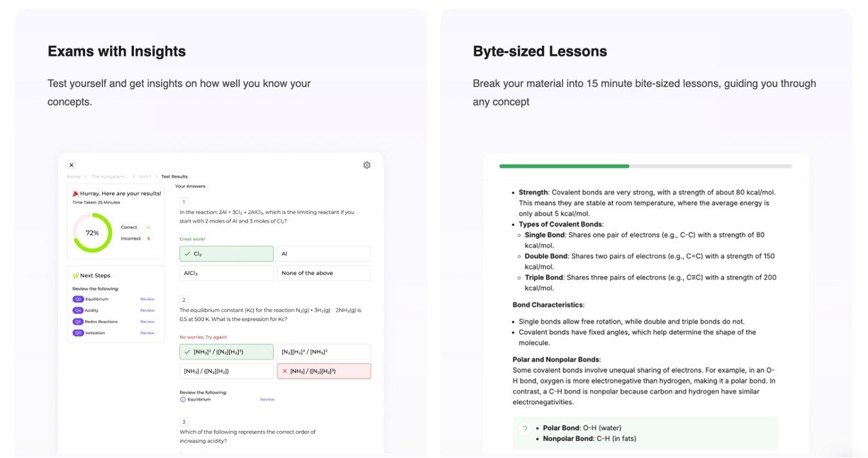Pick the None of the above answer
The image size is (868, 458).
[x=323, y=273]
